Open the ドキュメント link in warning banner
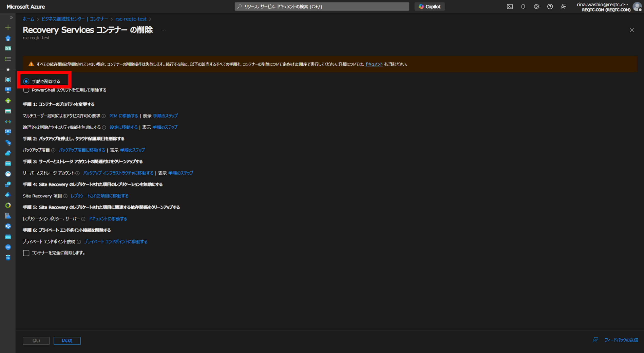 [x=374, y=64]
